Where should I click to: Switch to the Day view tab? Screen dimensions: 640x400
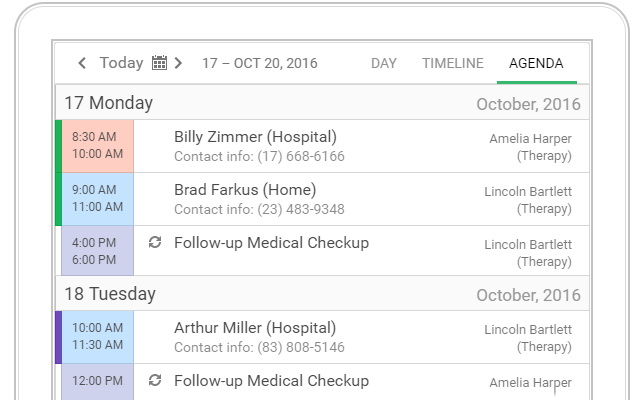(384, 63)
